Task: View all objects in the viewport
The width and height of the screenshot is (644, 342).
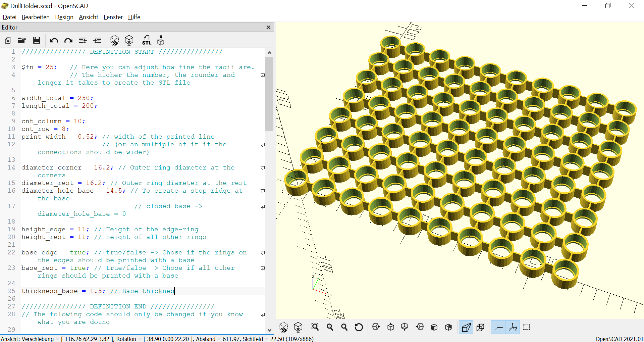Action: [x=315, y=327]
